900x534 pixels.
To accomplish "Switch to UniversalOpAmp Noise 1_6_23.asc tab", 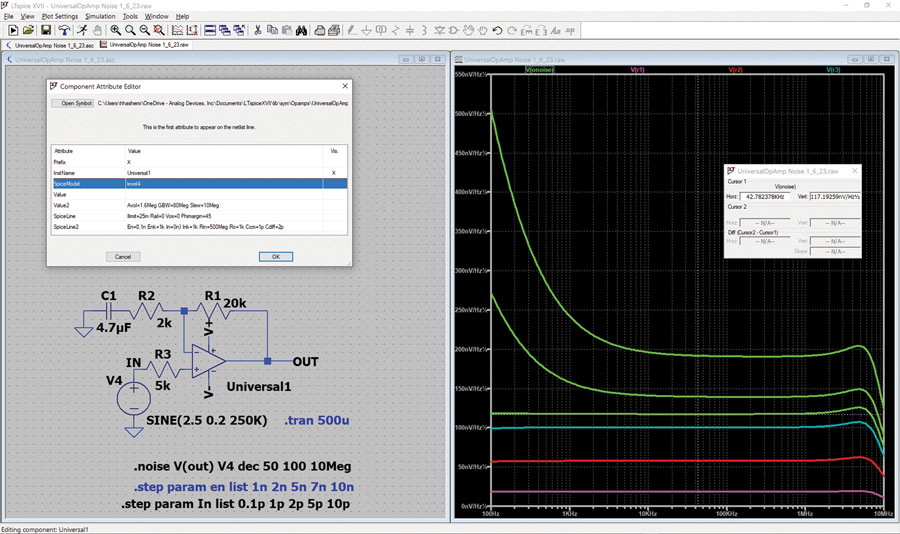I will (51, 45).
